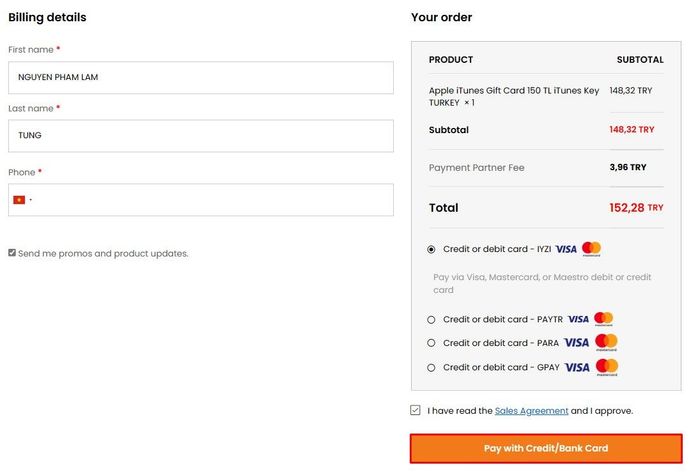Focus the Last name field containing TUNG
700x474 pixels.
(201, 136)
